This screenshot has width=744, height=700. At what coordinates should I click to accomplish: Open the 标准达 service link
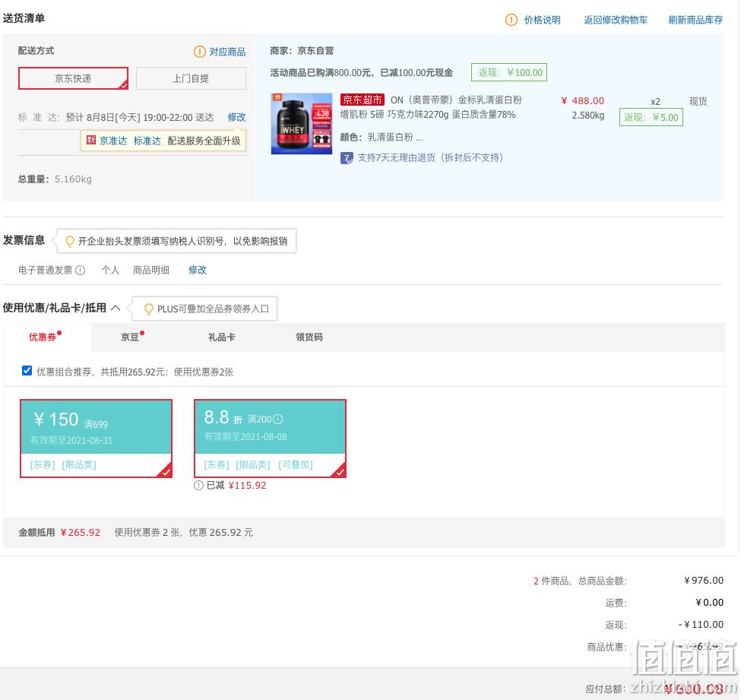click(x=147, y=141)
